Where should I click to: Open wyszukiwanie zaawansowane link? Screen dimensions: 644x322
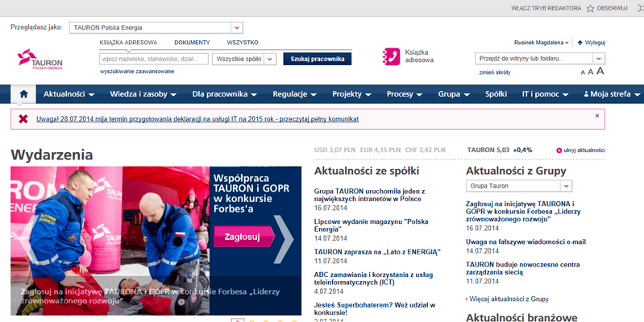click(x=137, y=72)
